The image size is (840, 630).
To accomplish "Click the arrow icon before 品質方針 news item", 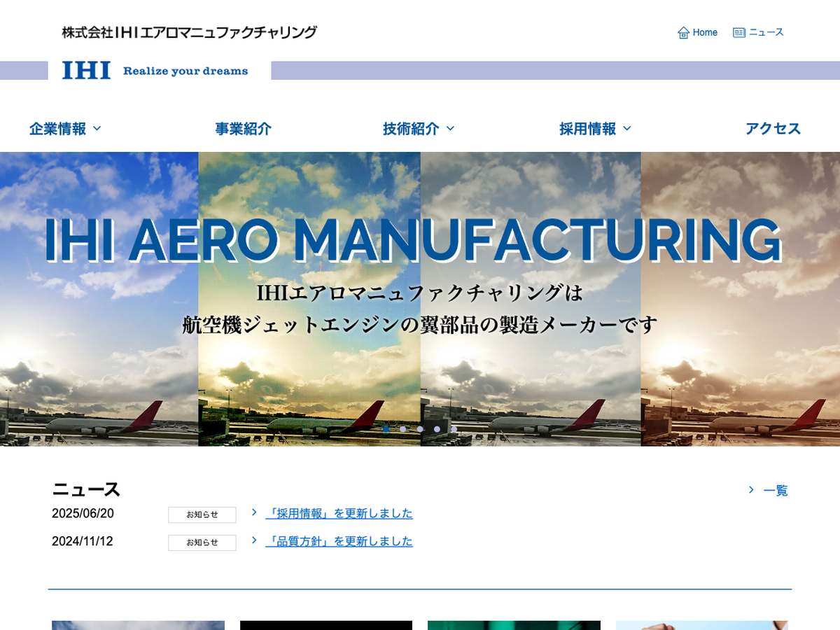I will coord(254,540).
